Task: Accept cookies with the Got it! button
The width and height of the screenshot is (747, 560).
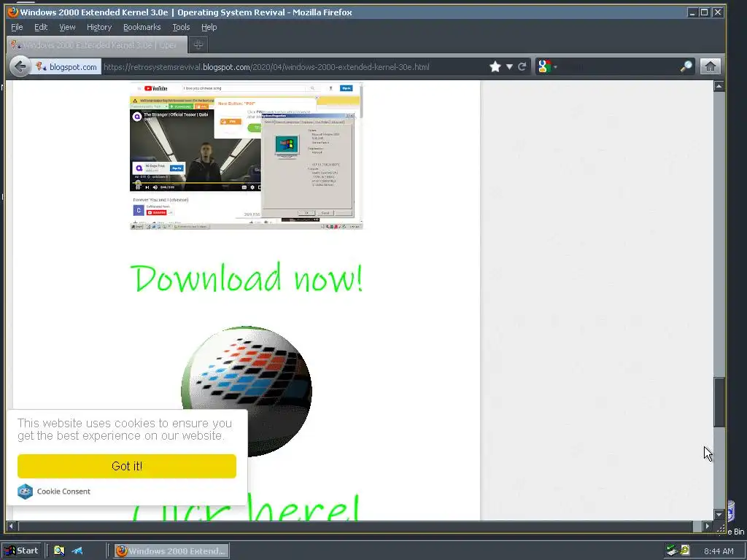Action: (127, 466)
